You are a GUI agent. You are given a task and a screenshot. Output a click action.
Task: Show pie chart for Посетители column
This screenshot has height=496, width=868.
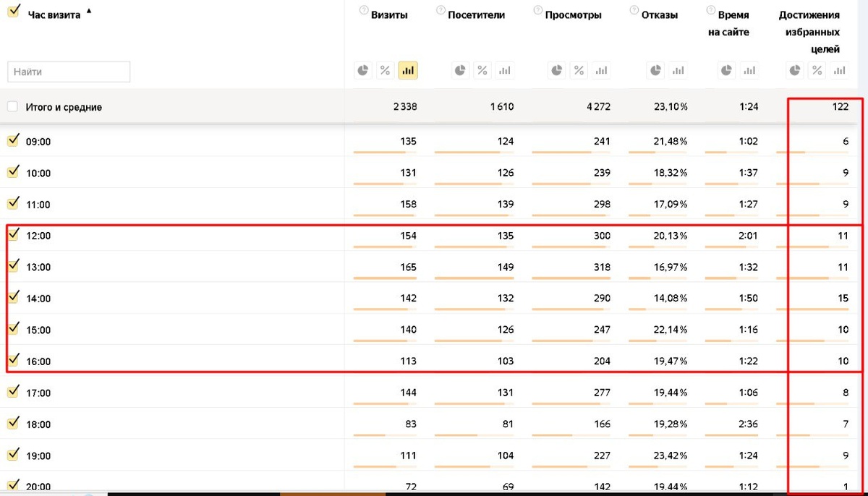(x=460, y=70)
